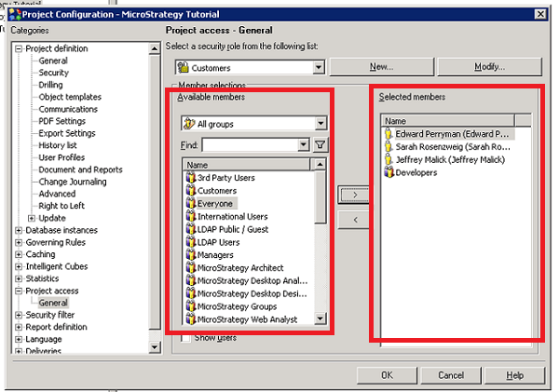559x392 pixels.
Task: Confirm with the OK button
Action: [x=387, y=375]
